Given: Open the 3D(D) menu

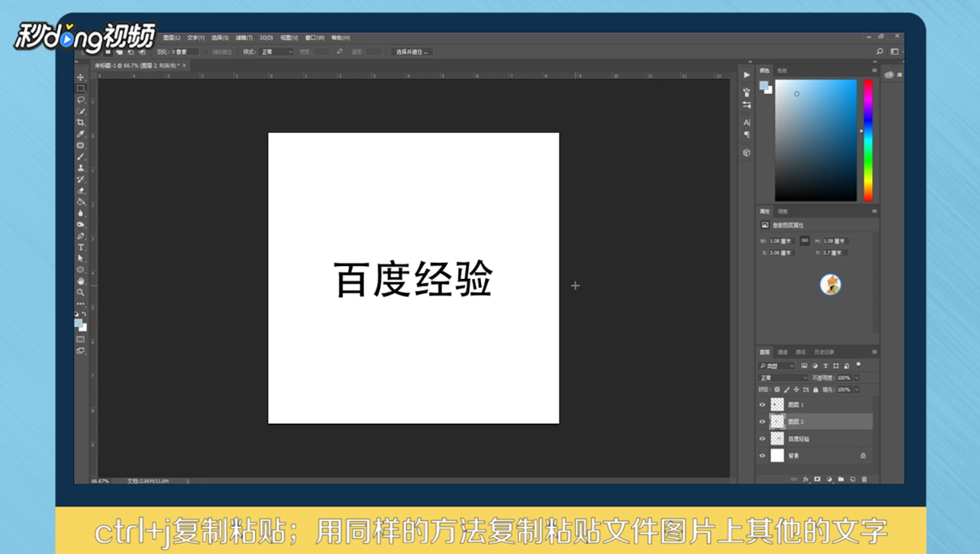Looking at the screenshot, I should click(x=266, y=38).
